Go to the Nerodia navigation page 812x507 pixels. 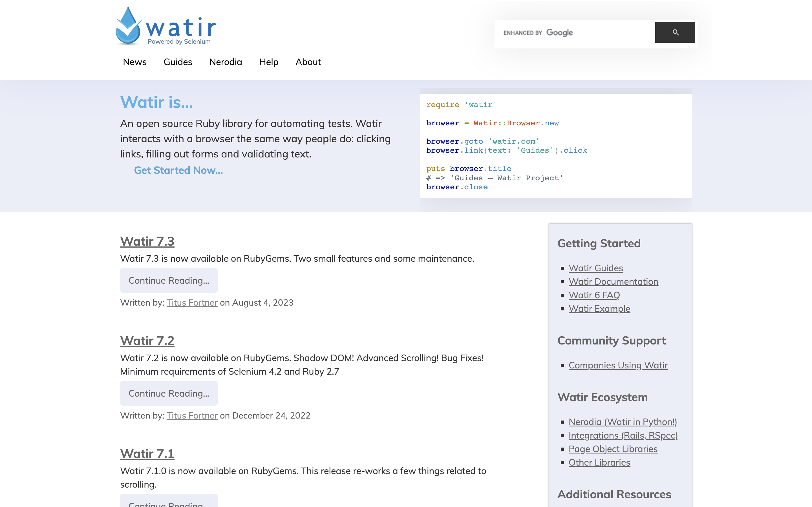pos(226,62)
